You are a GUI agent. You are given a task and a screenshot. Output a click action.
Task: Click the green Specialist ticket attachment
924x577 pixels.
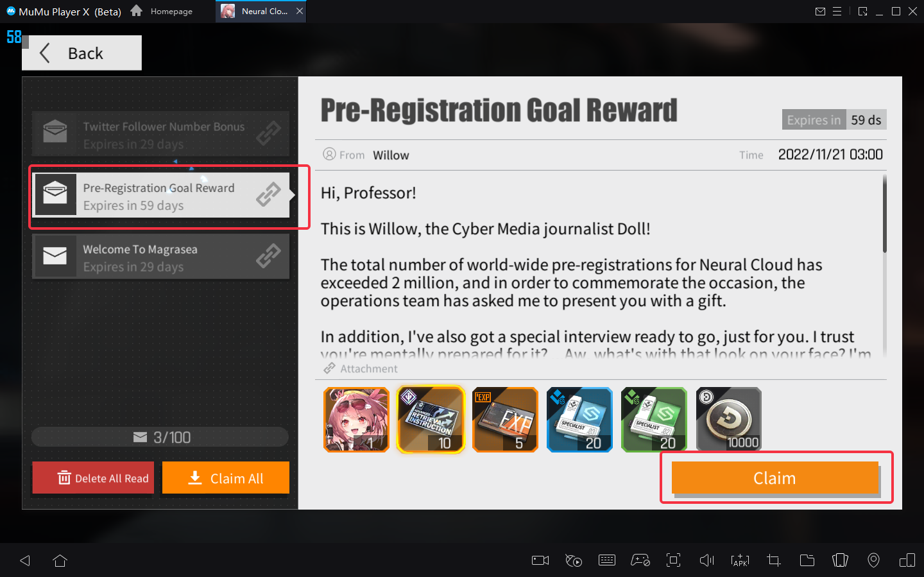click(x=654, y=420)
